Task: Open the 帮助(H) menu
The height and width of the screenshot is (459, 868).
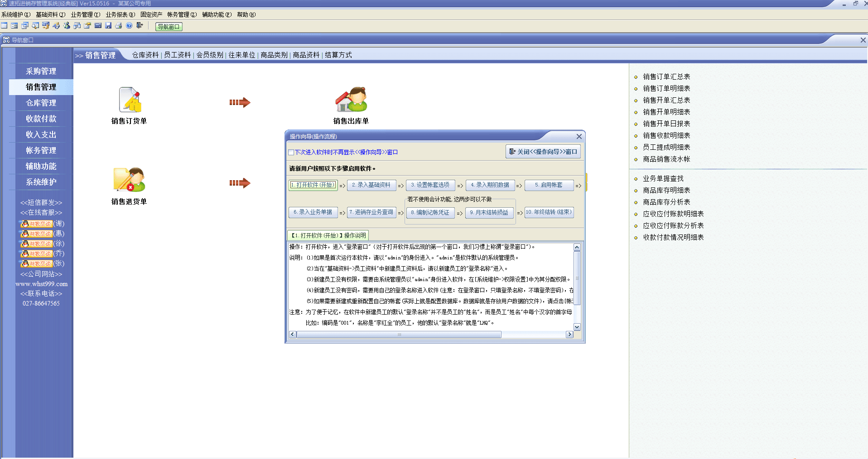Action: coord(246,14)
